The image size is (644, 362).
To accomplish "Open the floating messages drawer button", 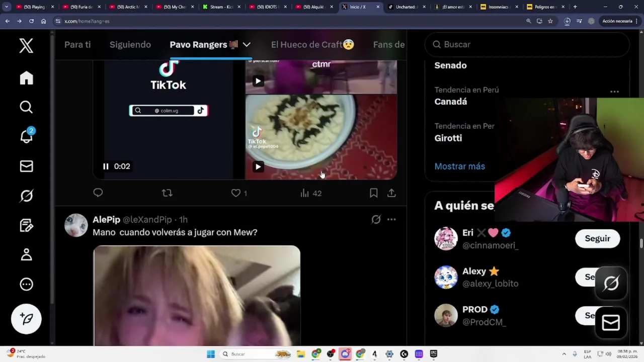I will [611, 322].
